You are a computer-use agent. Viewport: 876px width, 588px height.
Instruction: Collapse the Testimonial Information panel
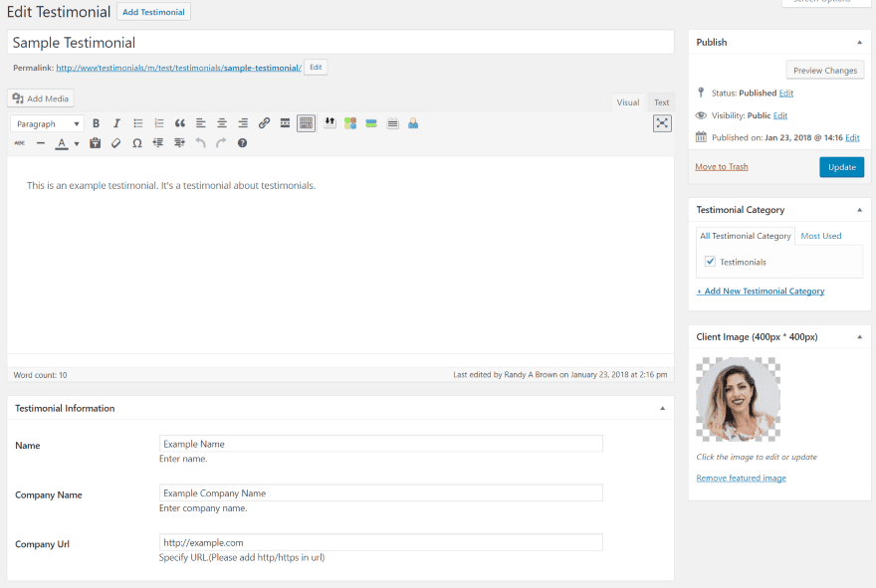click(662, 409)
